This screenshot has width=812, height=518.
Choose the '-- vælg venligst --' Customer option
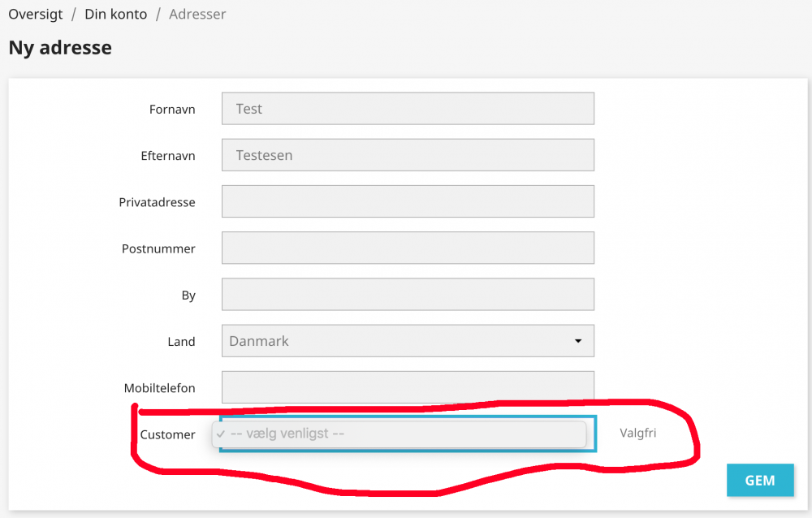[x=400, y=434]
